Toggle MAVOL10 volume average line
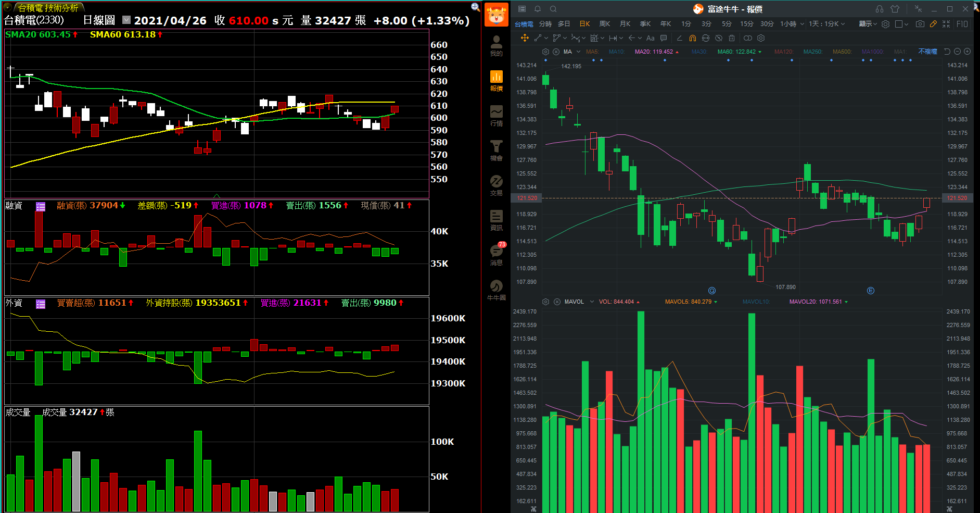 pos(756,302)
